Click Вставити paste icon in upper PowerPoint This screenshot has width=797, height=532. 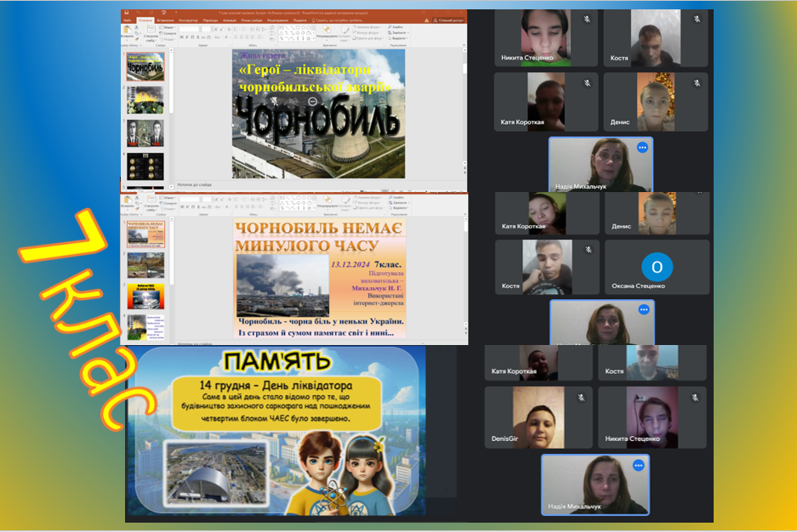pos(127,30)
